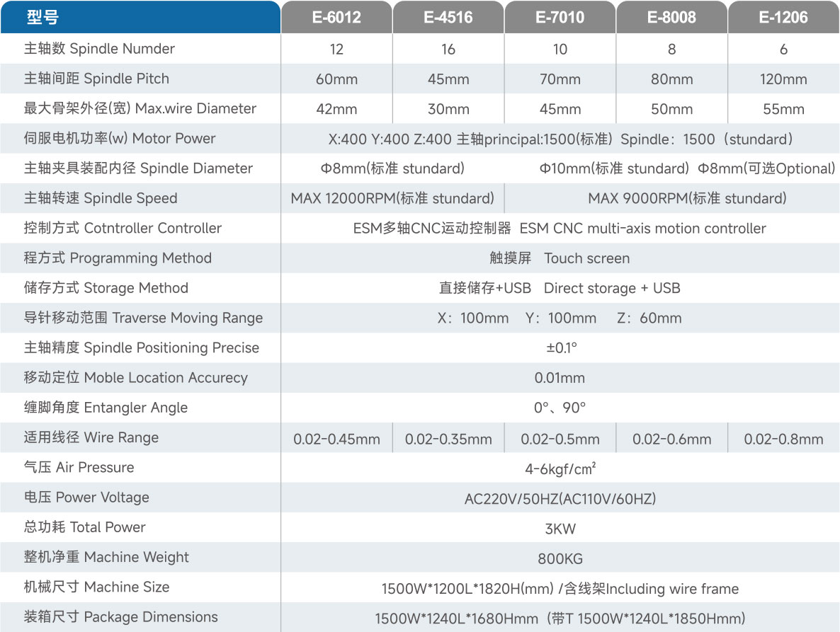The height and width of the screenshot is (632, 840).
Task: Click the 800KG machine weight value
Action: point(560,558)
